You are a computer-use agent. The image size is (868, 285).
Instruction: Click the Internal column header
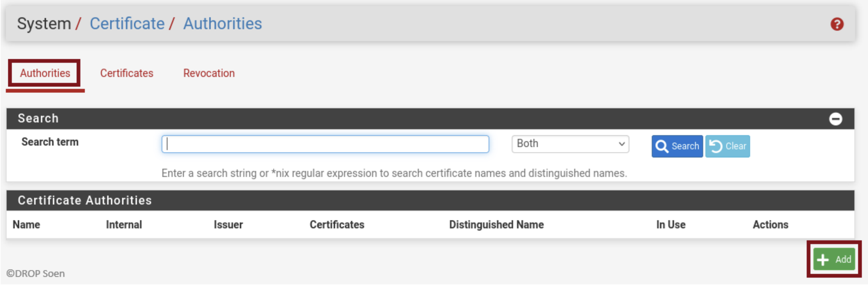point(124,224)
